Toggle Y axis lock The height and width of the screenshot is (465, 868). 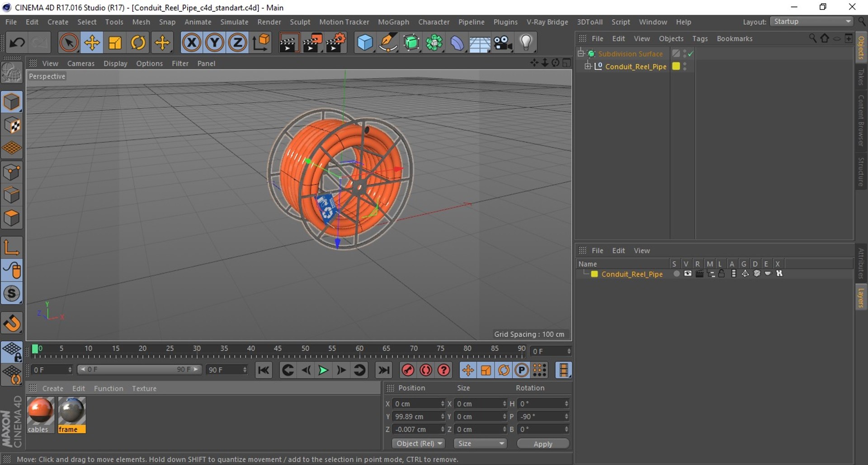click(x=214, y=43)
